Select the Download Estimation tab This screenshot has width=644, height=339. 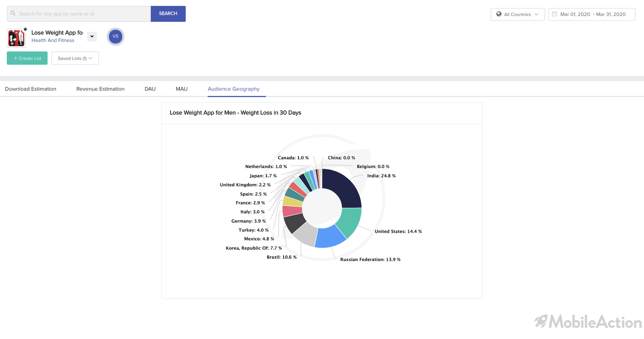(30, 89)
